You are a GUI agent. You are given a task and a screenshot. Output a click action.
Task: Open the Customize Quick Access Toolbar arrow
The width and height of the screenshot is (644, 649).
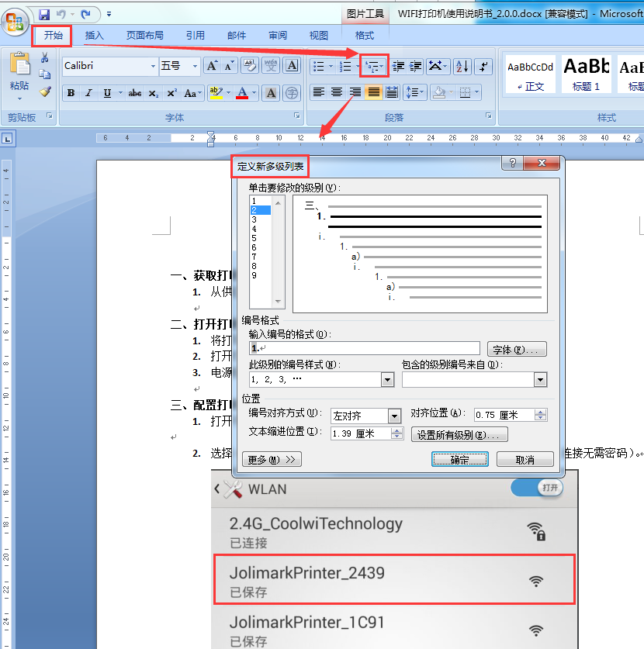(109, 15)
